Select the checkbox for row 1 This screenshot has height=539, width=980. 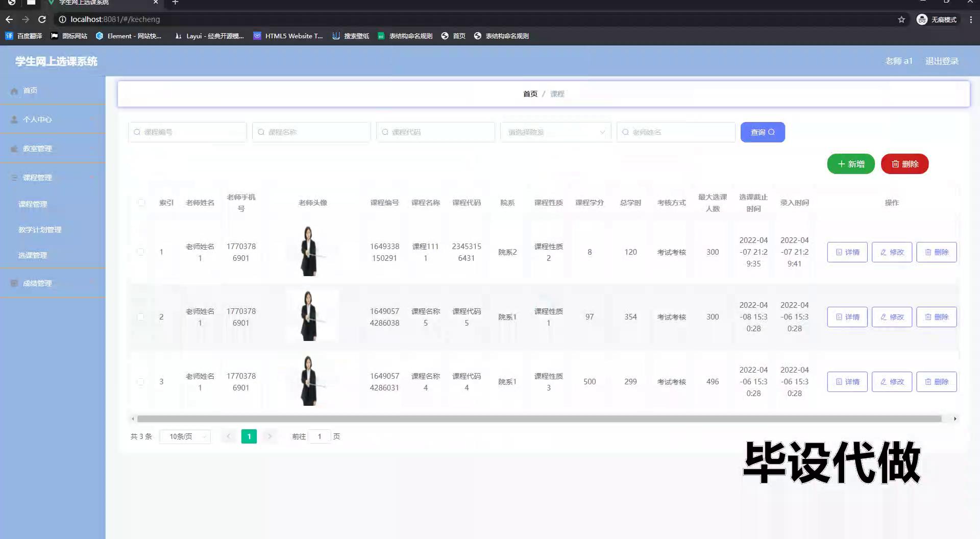pos(140,252)
